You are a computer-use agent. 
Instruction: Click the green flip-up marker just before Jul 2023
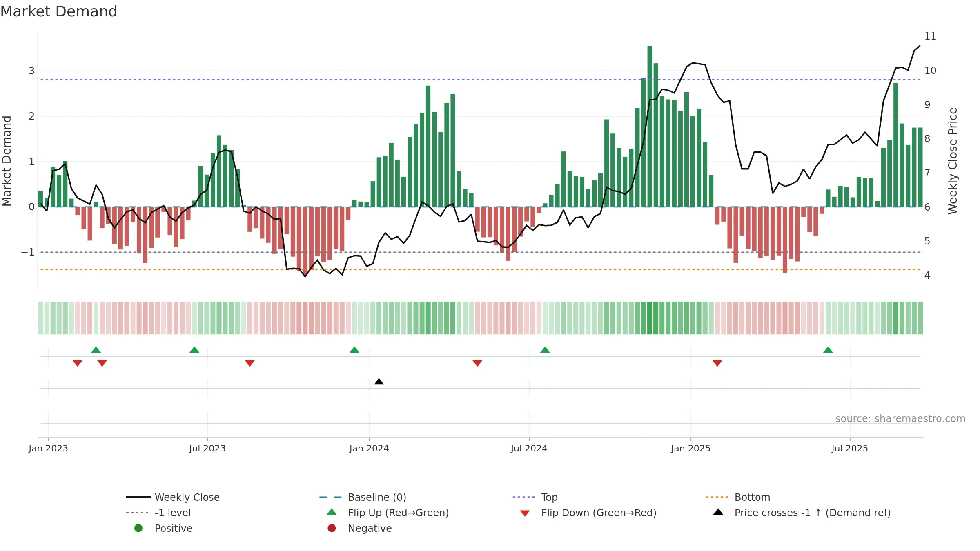(194, 350)
